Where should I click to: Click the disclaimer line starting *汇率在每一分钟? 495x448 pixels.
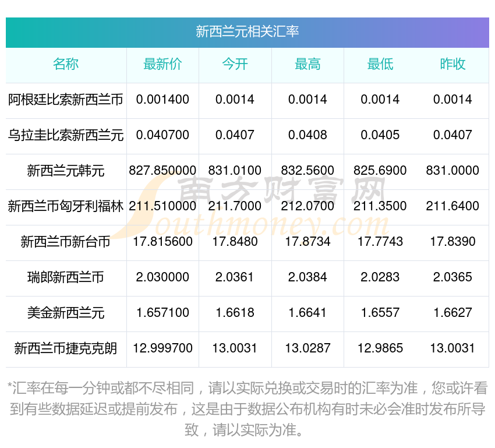[x=247, y=389]
